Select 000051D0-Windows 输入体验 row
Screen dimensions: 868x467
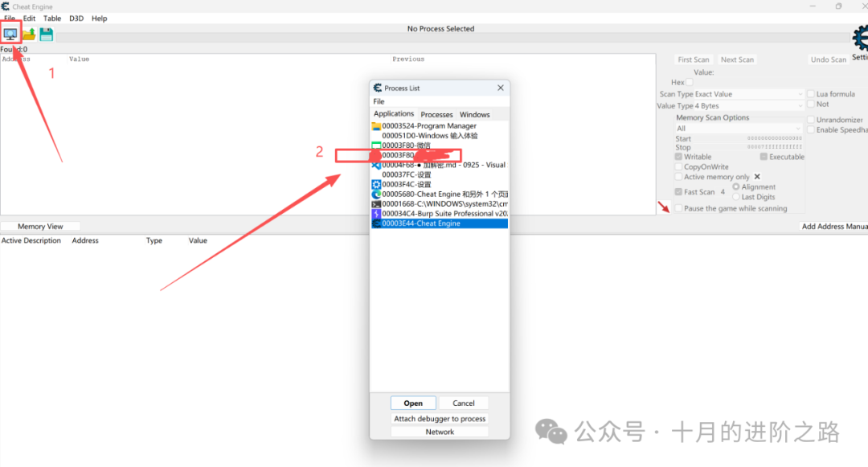pyautogui.click(x=440, y=136)
